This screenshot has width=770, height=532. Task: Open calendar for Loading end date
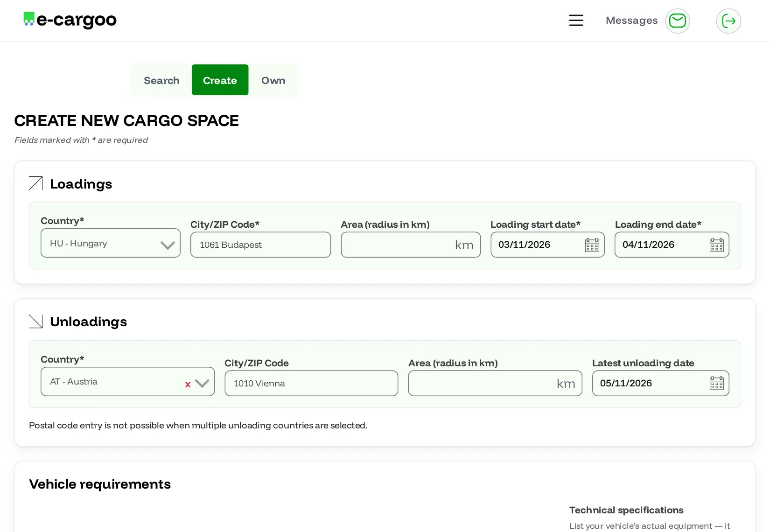(x=716, y=245)
